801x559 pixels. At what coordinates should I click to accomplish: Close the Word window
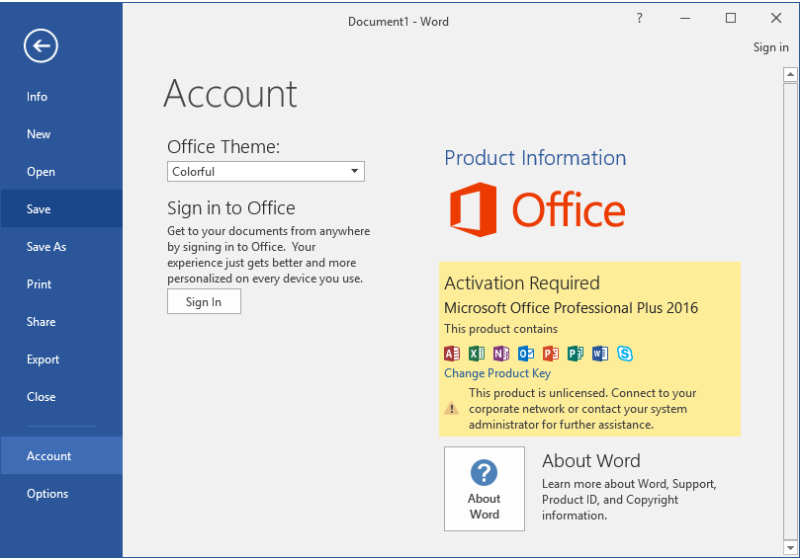(x=776, y=18)
